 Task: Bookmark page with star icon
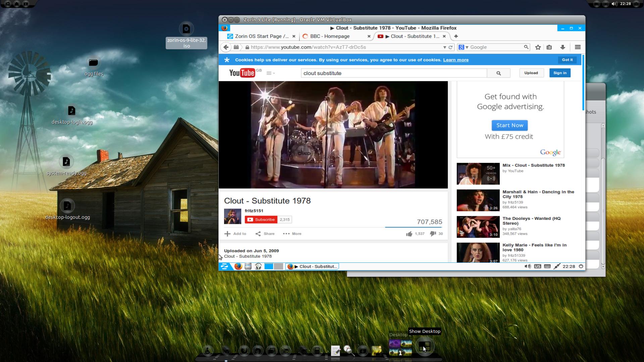pyautogui.click(x=538, y=47)
